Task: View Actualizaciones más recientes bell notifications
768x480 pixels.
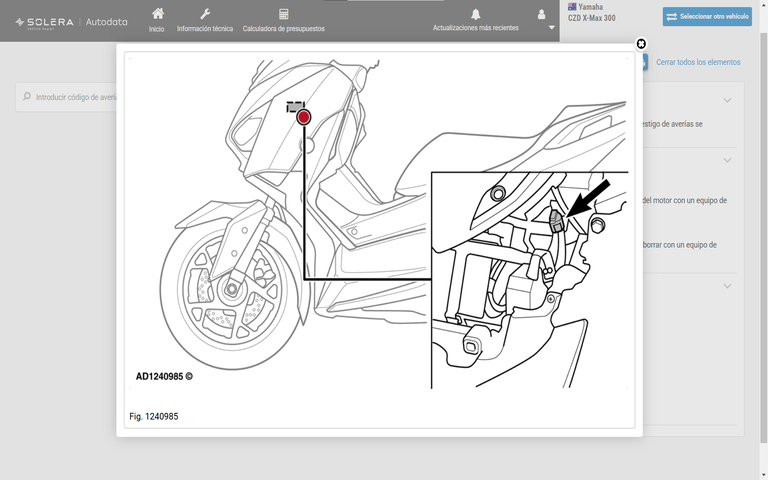Action: click(x=476, y=14)
